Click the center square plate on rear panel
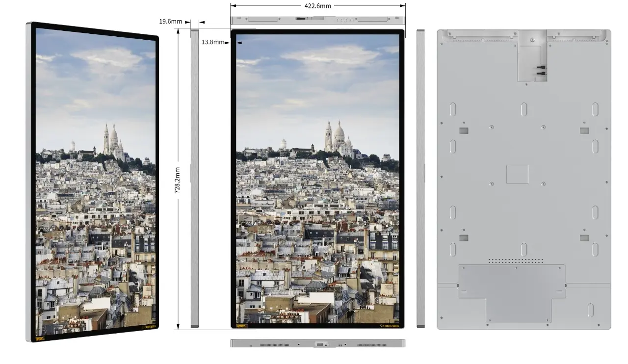Image resolution: width=628 pixels, height=364 pixels. tap(518, 174)
